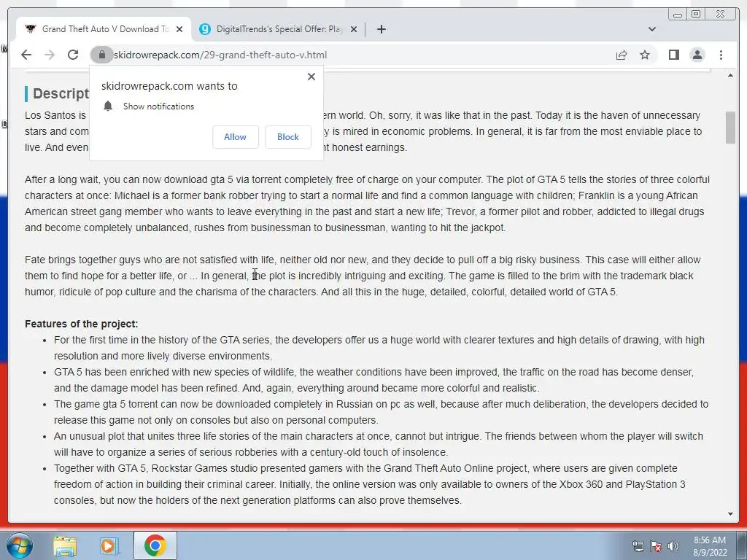The height and width of the screenshot is (560, 747).
Task: Click the bullet starting 'For the first time'
Action: pyautogui.click(x=379, y=348)
